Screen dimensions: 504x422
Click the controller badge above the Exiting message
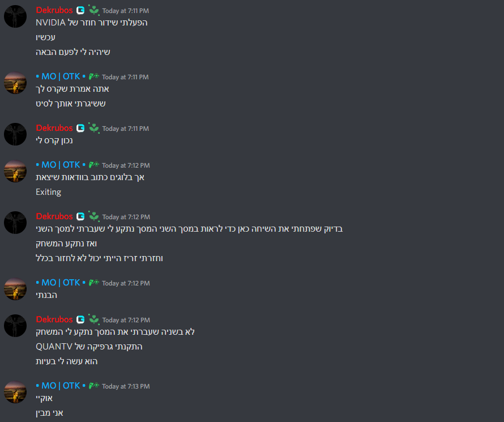pyautogui.click(x=94, y=165)
